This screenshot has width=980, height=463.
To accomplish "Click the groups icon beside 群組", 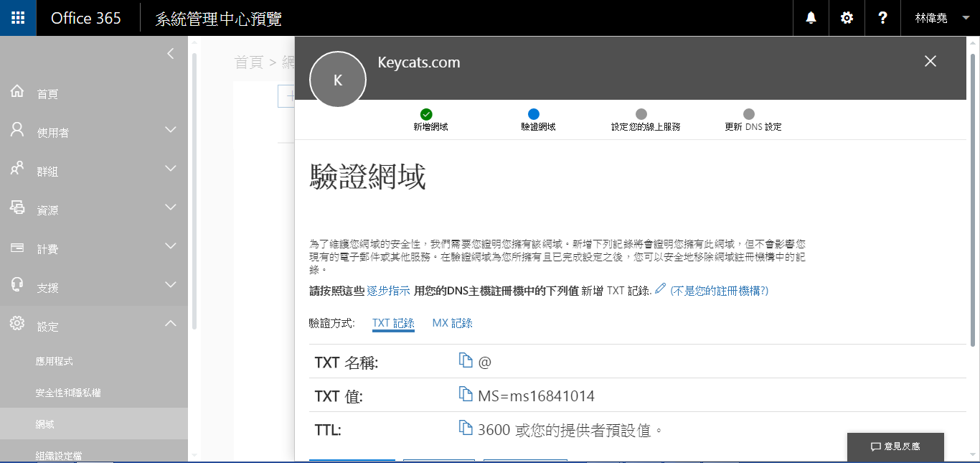I will (17, 169).
